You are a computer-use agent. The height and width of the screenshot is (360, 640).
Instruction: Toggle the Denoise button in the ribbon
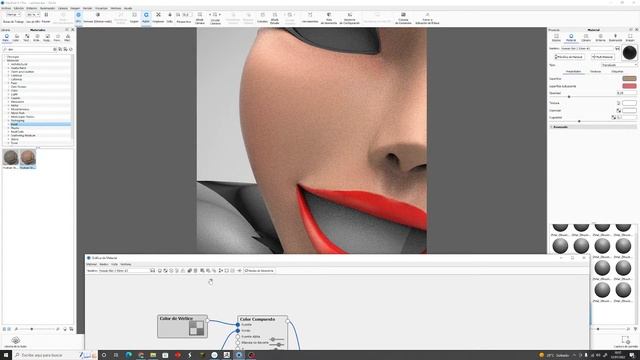coord(98,18)
